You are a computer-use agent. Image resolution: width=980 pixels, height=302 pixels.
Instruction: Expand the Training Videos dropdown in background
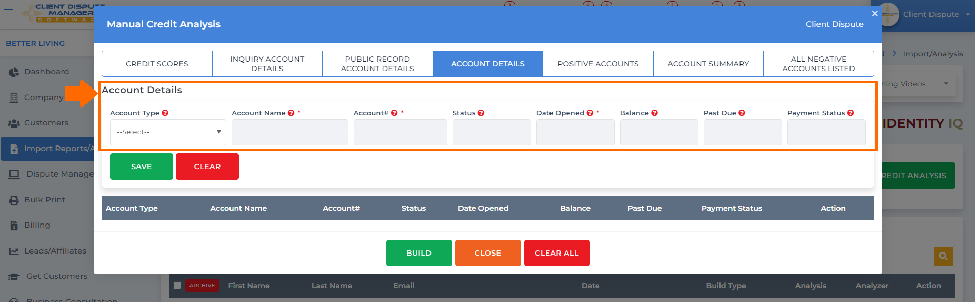(946, 84)
